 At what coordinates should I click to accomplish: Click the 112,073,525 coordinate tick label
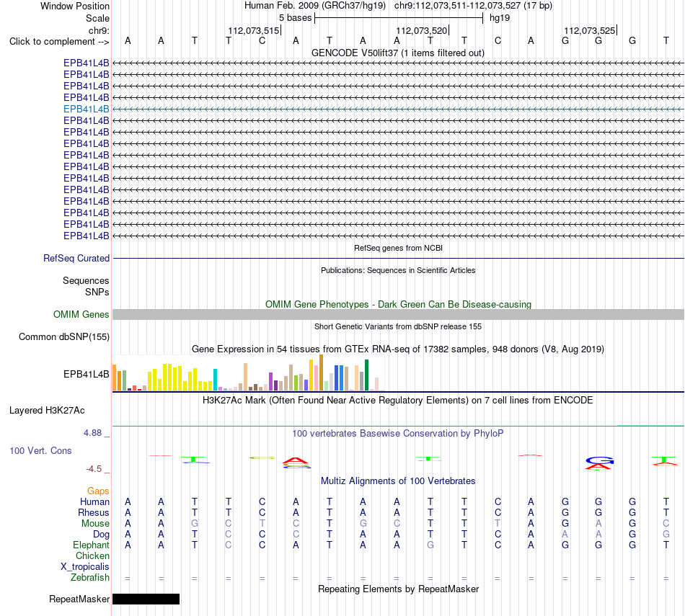(x=590, y=30)
